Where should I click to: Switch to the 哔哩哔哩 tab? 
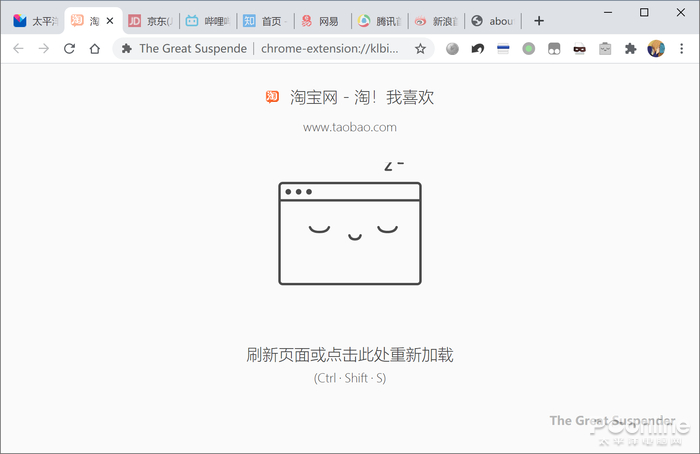click(x=208, y=21)
